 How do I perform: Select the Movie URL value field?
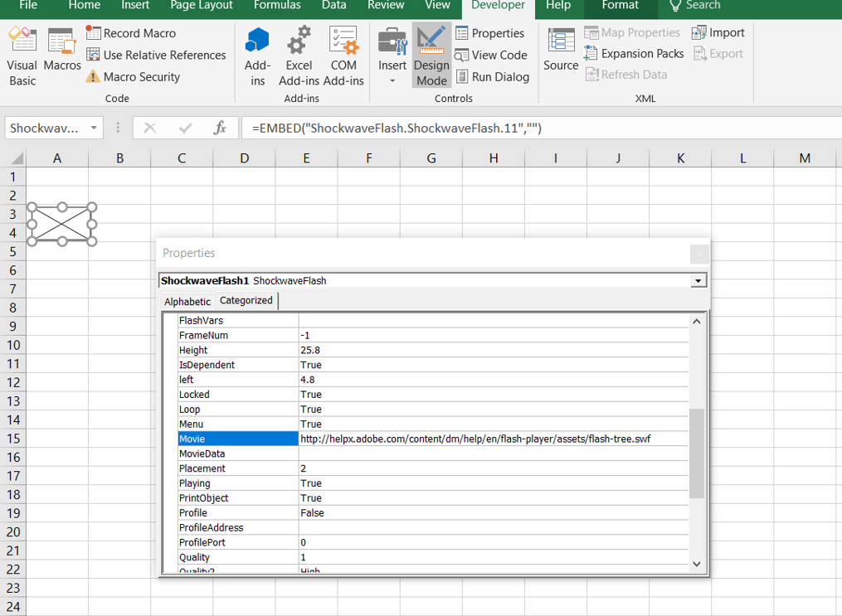[x=493, y=439]
